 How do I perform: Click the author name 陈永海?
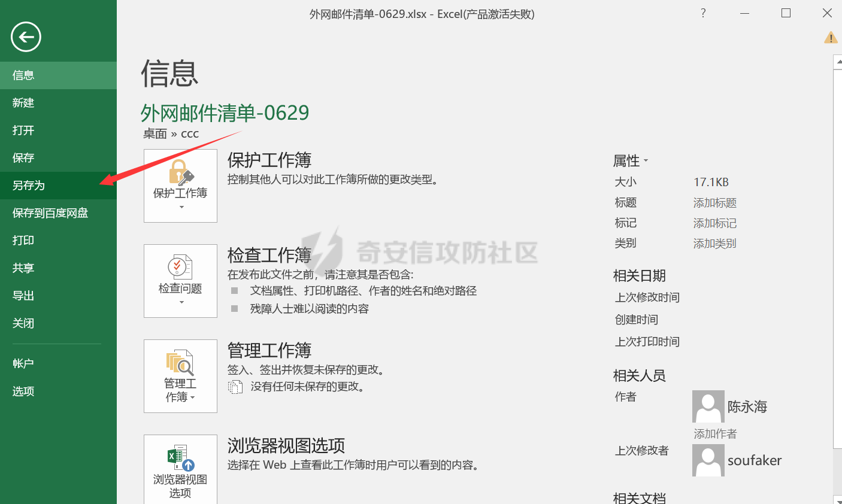(x=747, y=407)
